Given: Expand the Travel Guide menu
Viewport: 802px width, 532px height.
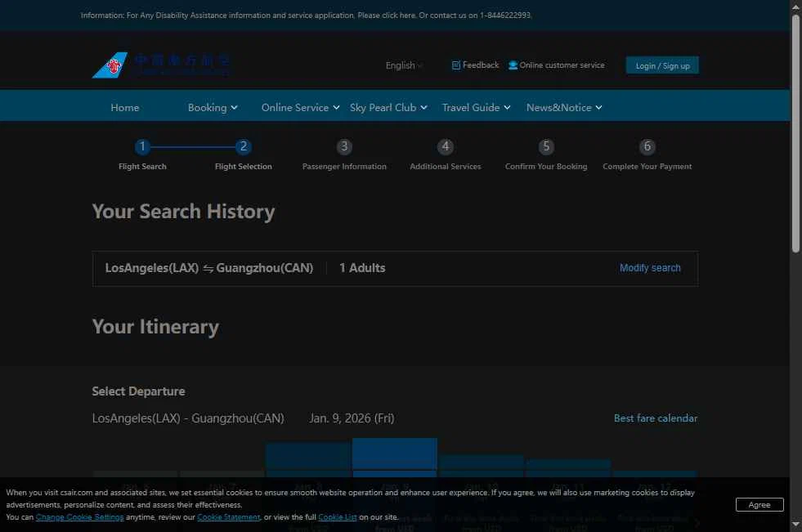Looking at the screenshot, I should click(x=476, y=107).
